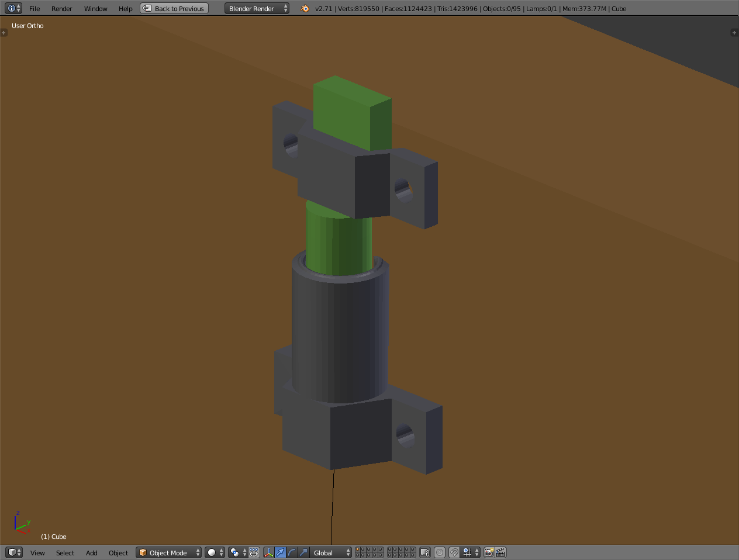Expand the right corner plus toggle
Screen dimensions: 739x560
[734, 33]
